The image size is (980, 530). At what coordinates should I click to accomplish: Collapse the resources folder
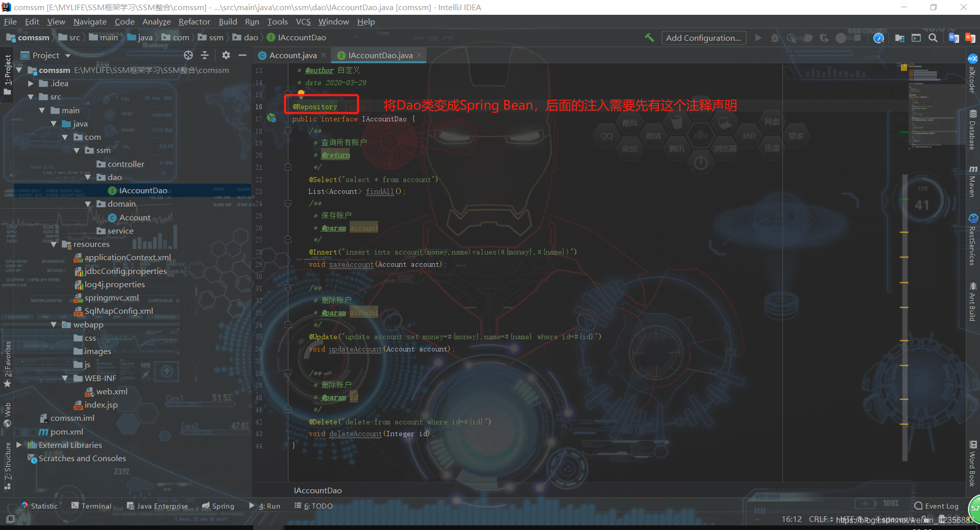(54, 244)
